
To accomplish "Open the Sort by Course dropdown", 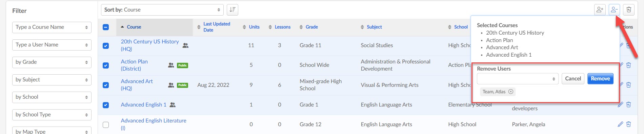I will tap(162, 10).
